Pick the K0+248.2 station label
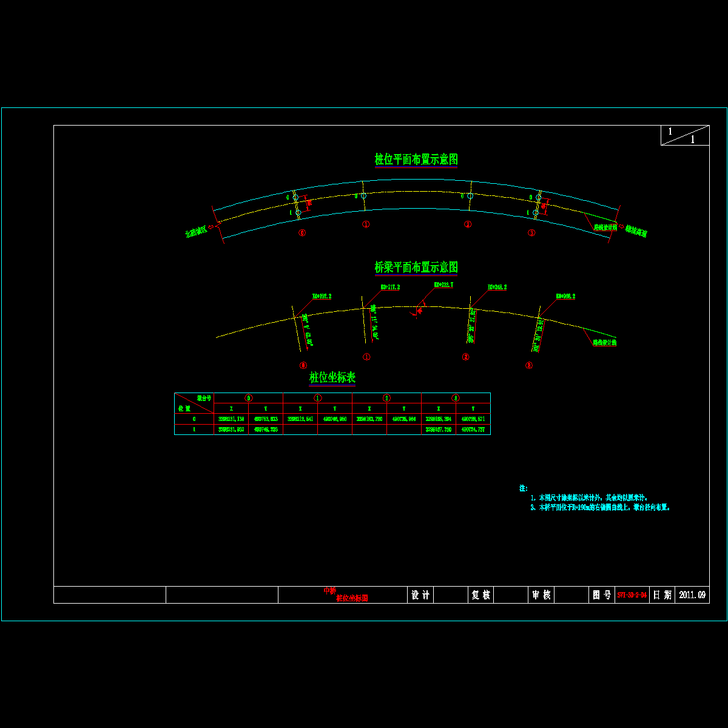 (x=497, y=288)
